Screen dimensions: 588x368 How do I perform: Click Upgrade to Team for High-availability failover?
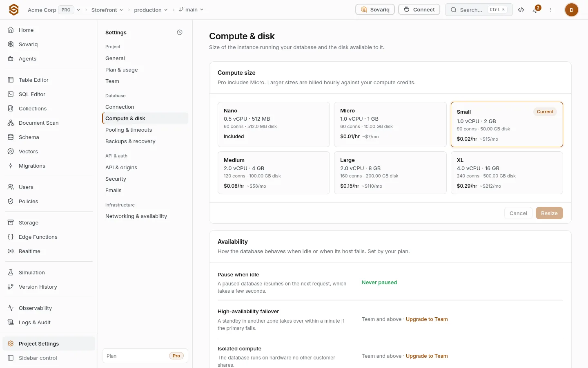[427, 319]
